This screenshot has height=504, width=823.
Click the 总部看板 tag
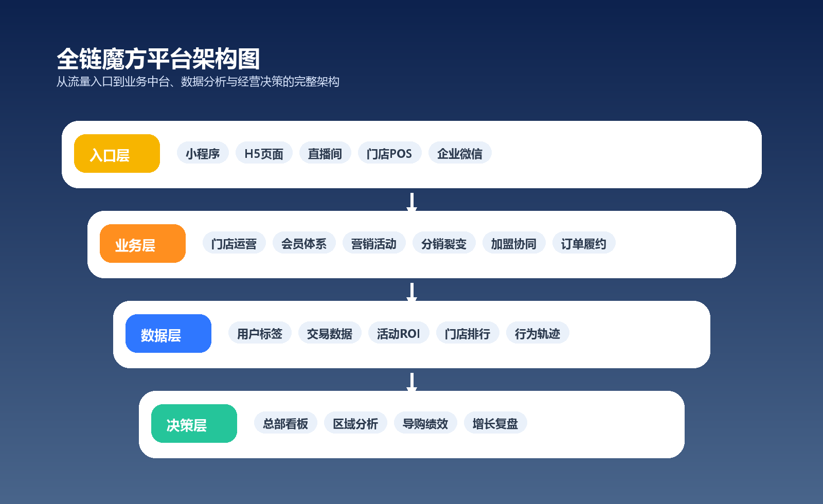(x=285, y=423)
